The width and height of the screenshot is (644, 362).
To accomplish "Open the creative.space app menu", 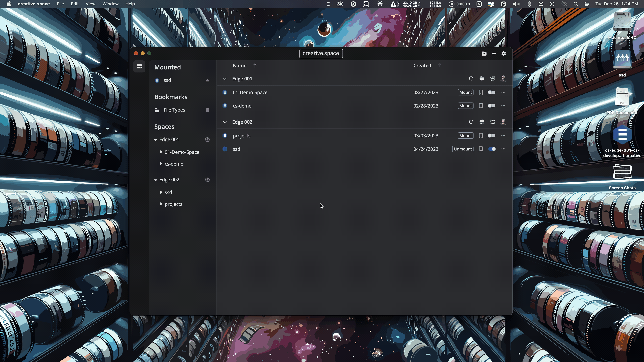I will point(34,4).
